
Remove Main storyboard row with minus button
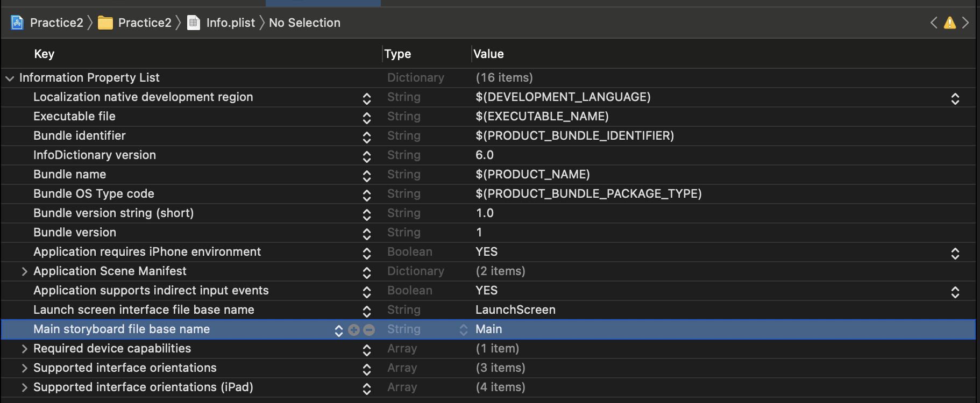[369, 330]
